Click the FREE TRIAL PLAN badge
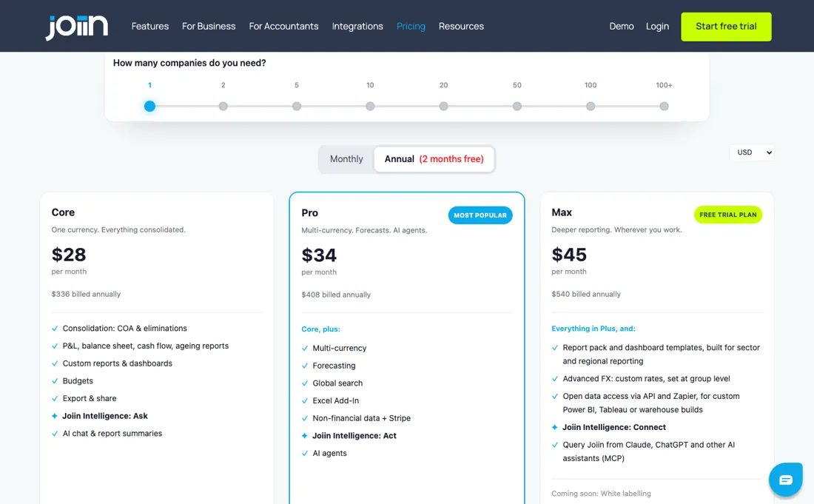The height and width of the screenshot is (504, 814). point(728,215)
